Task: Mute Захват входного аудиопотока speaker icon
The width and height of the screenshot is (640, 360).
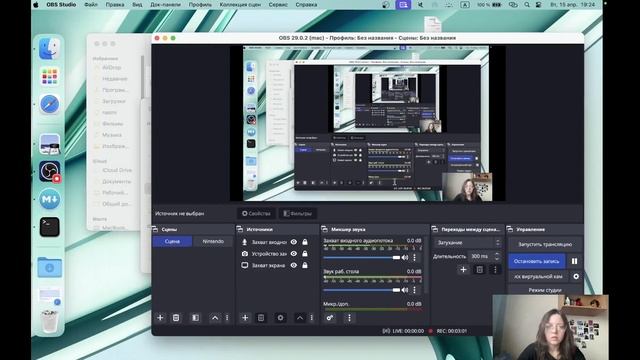Action: coord(405,258)
